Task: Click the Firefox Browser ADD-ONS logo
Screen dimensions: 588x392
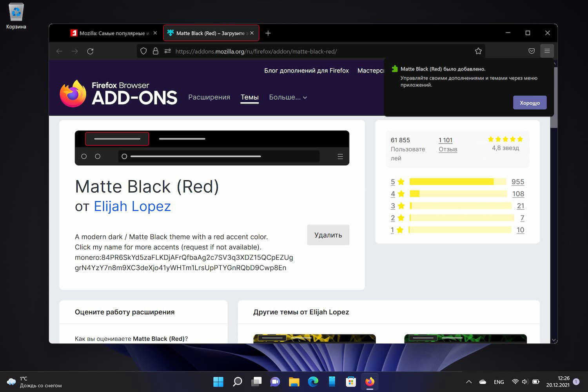Action: (118, 93)
